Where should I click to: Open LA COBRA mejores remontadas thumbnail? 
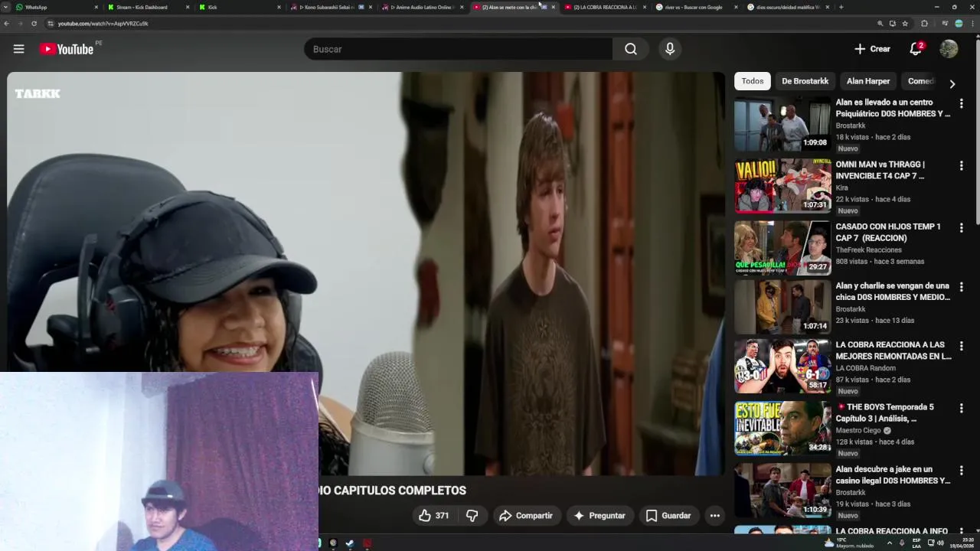tap(782, 367)
